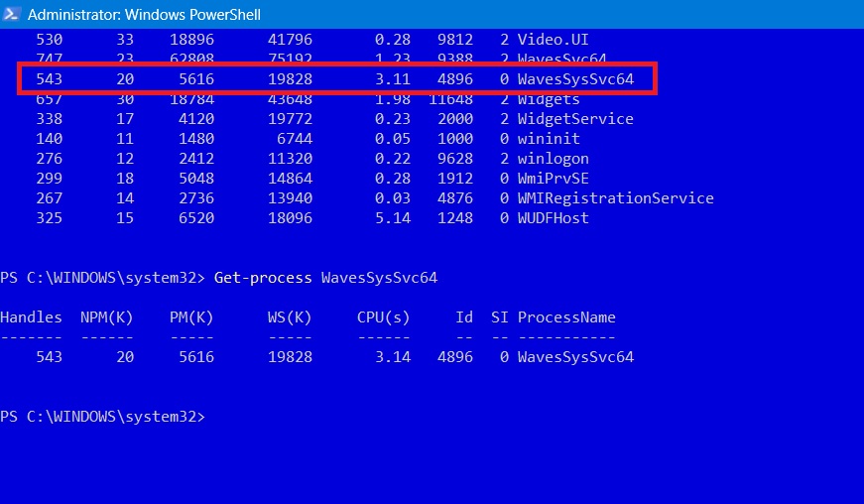This screenshot has width=864, height=504.
Task: Click WS value 13940 in the WMIRegistrationService row
Action: (x=290, y=198)
